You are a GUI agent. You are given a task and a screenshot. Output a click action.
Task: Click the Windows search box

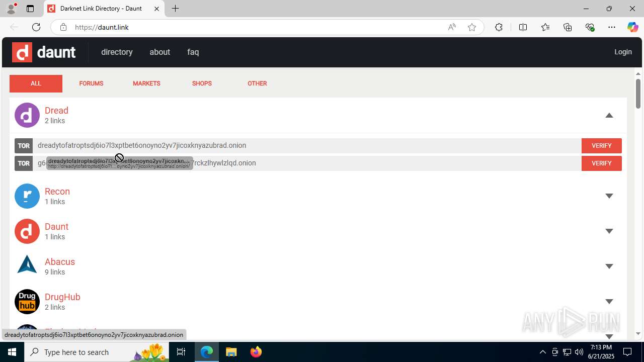96,352
